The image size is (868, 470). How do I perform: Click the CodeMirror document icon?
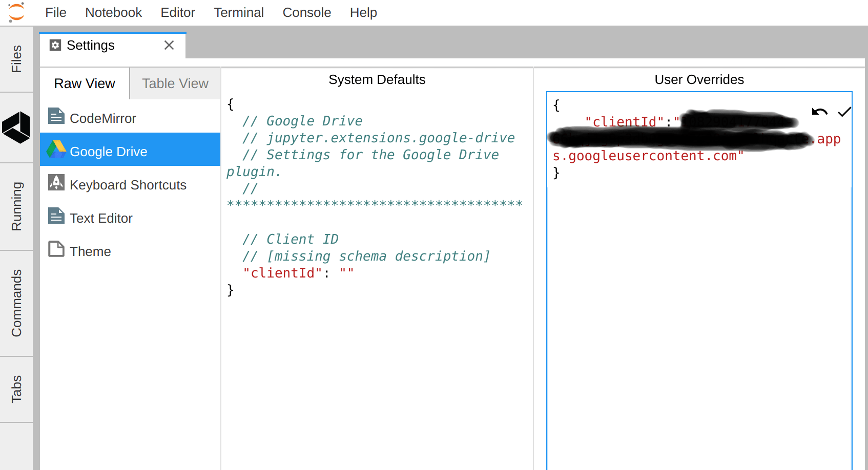click(56, 116)
